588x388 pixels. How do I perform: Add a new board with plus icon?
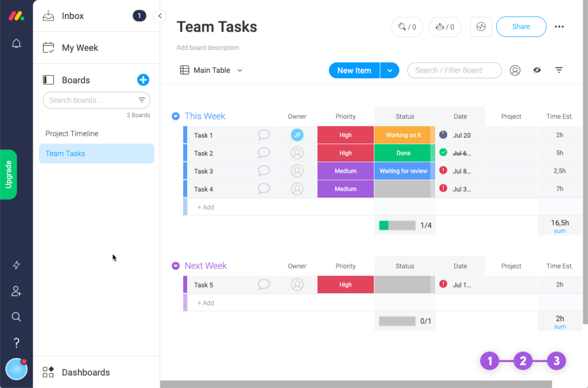point(143,80)
